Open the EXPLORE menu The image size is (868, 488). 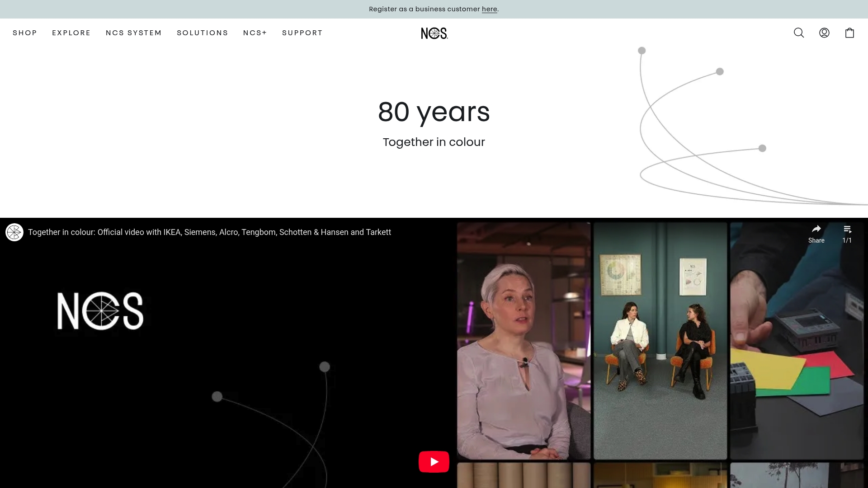pyautogui.click(x=71, y=33)
